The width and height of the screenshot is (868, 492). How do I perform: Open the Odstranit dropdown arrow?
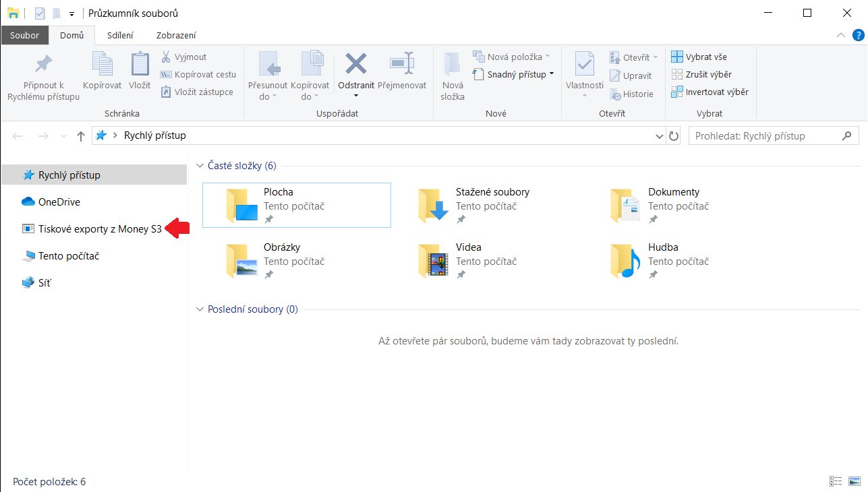tap(356, 95)
